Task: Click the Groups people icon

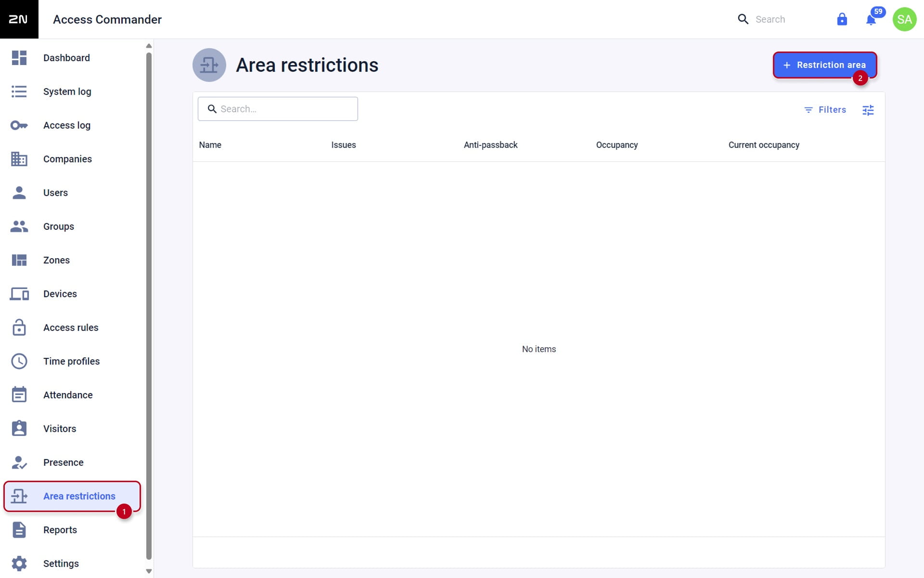Action: tap(19, 226)
